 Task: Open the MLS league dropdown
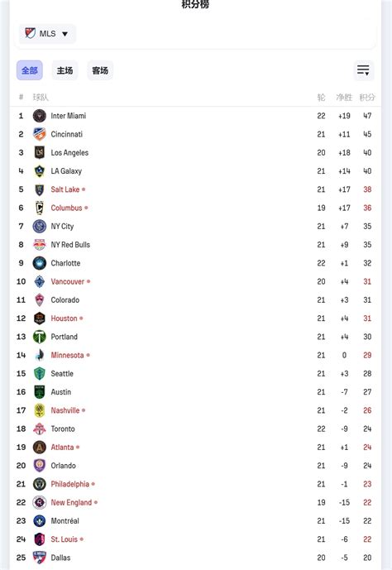pyautogui.click(x=47, y=34)
